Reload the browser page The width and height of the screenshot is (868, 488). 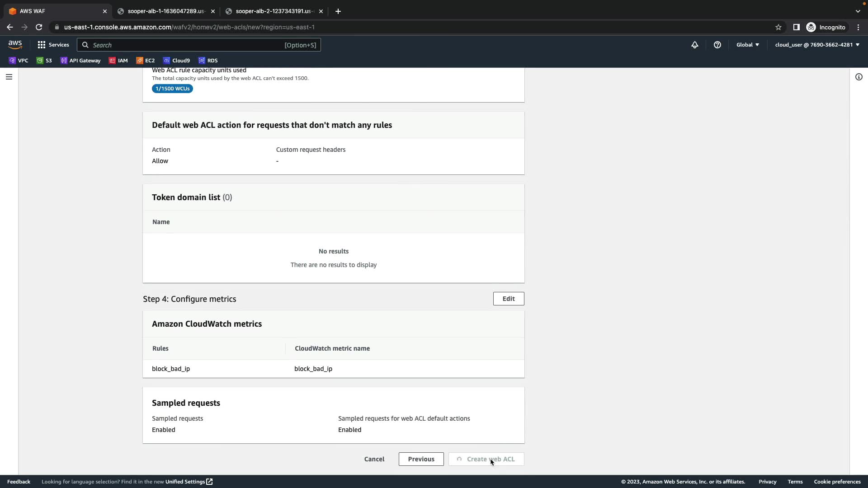[39, 27]
